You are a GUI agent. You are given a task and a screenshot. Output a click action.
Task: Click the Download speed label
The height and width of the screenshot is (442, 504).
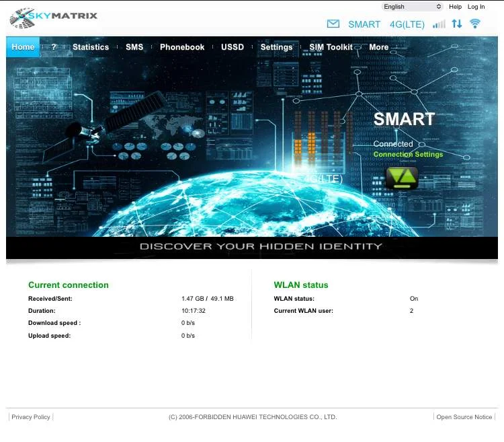click(x=54, y=323)
